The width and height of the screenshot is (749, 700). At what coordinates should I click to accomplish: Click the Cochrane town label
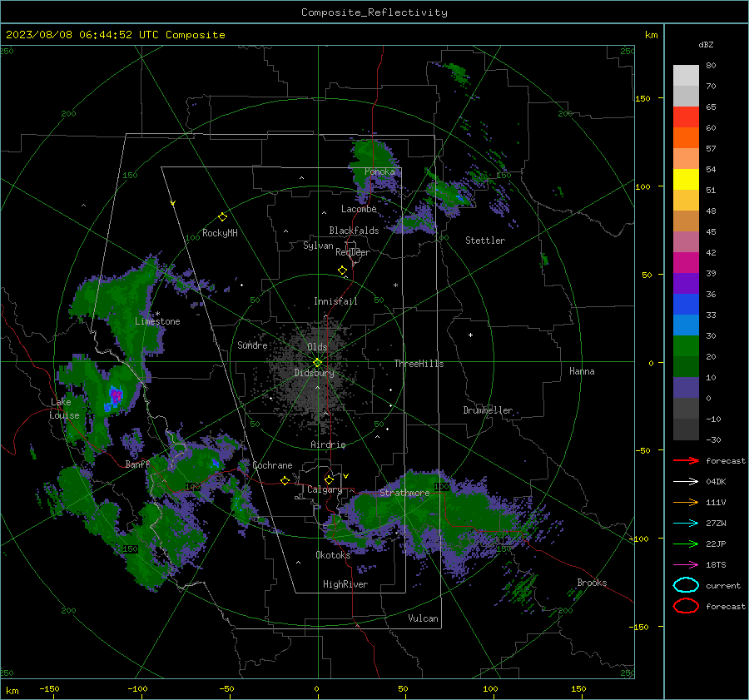tap(272, 465)
